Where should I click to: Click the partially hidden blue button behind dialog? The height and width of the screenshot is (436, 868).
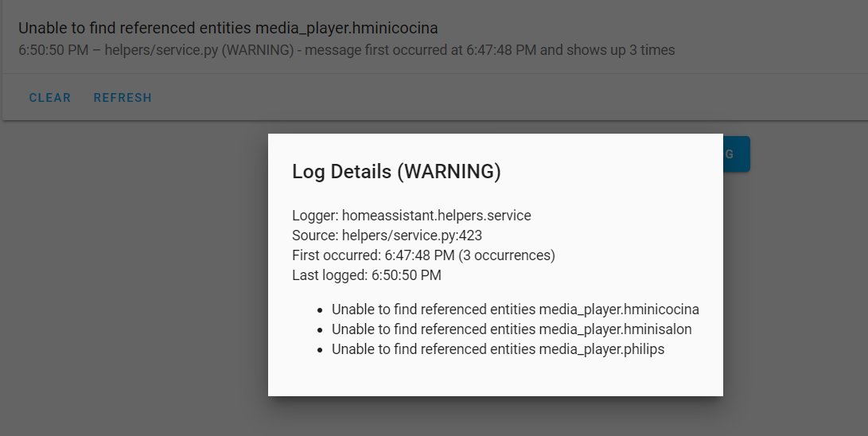(x=736, y=154)
